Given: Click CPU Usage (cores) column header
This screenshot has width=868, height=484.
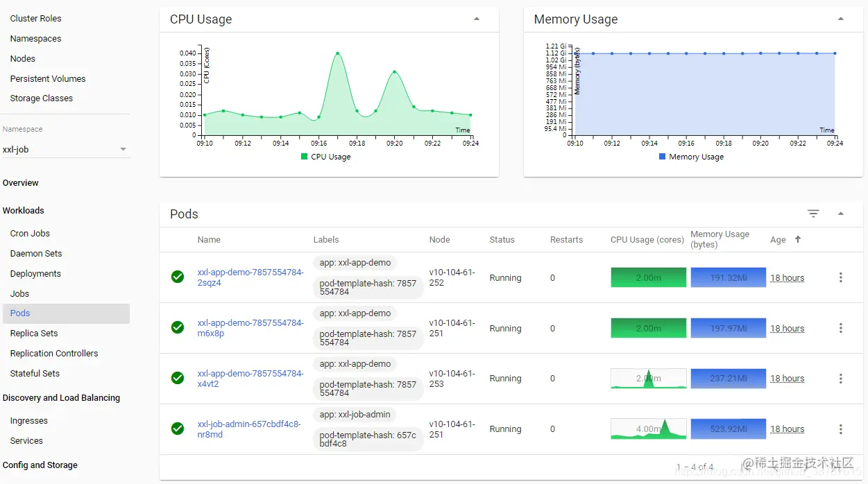Looking at the screenshot, I should 647,240.
